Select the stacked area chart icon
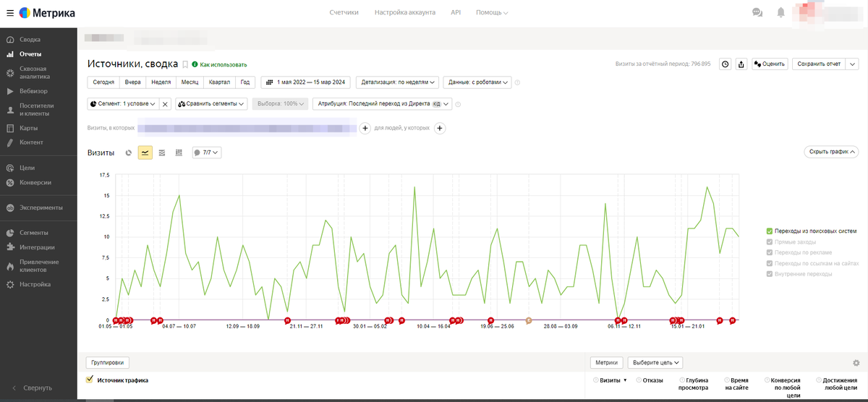 point(162,153)
